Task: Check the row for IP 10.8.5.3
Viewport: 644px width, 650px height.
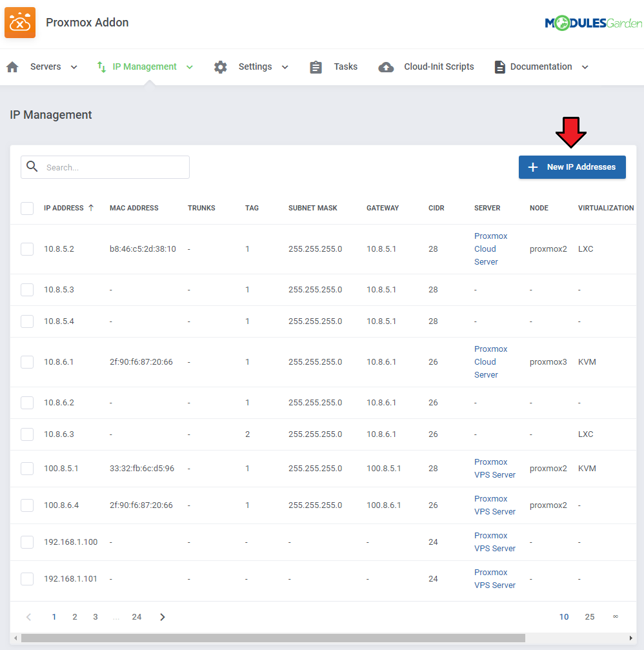Action: tap(27, 290)
